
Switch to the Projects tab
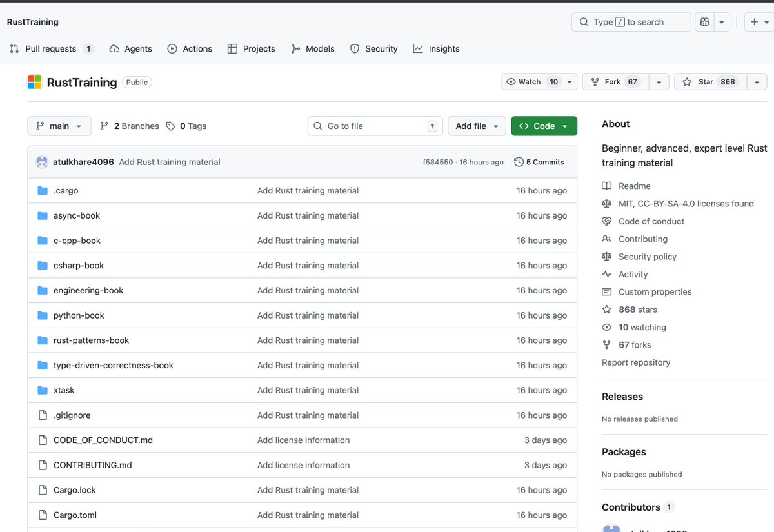[252, 49]
